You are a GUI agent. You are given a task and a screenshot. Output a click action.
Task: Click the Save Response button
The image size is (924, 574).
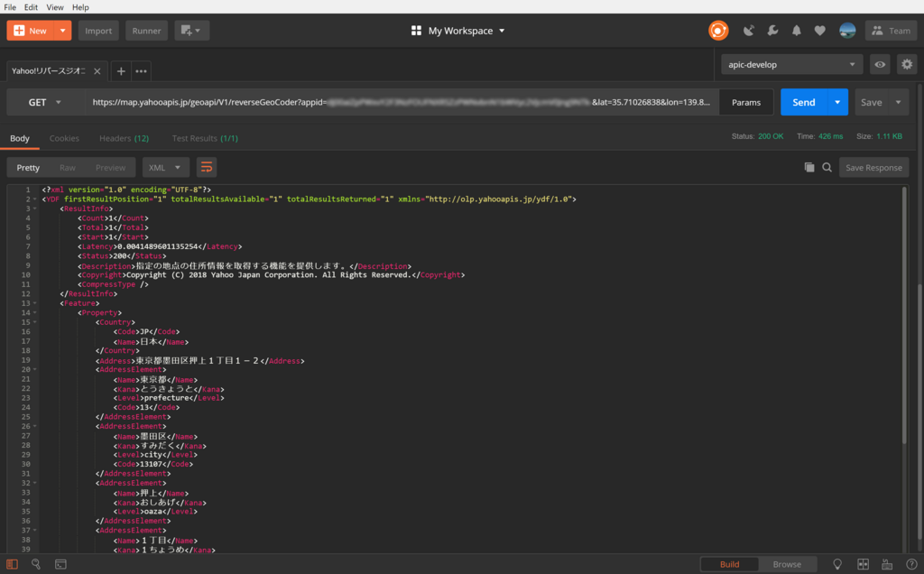tap(873, 167)
